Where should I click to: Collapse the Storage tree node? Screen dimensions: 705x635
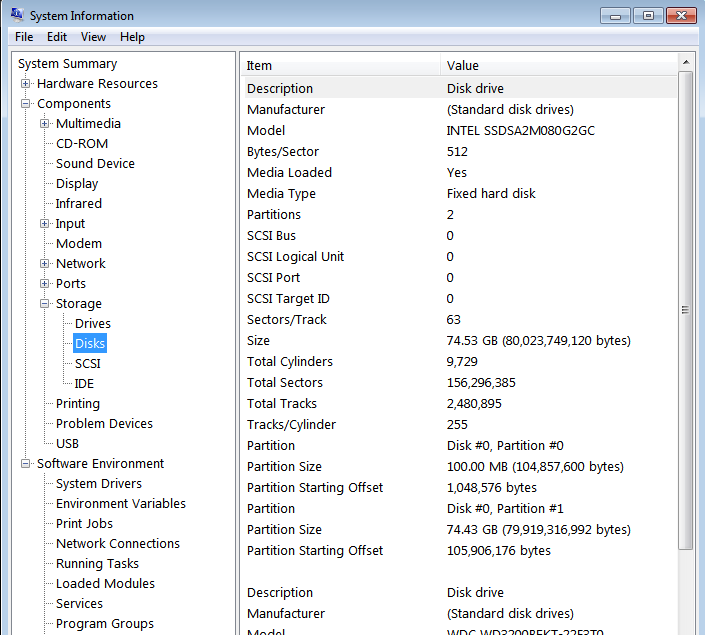[x=45, y=304]
